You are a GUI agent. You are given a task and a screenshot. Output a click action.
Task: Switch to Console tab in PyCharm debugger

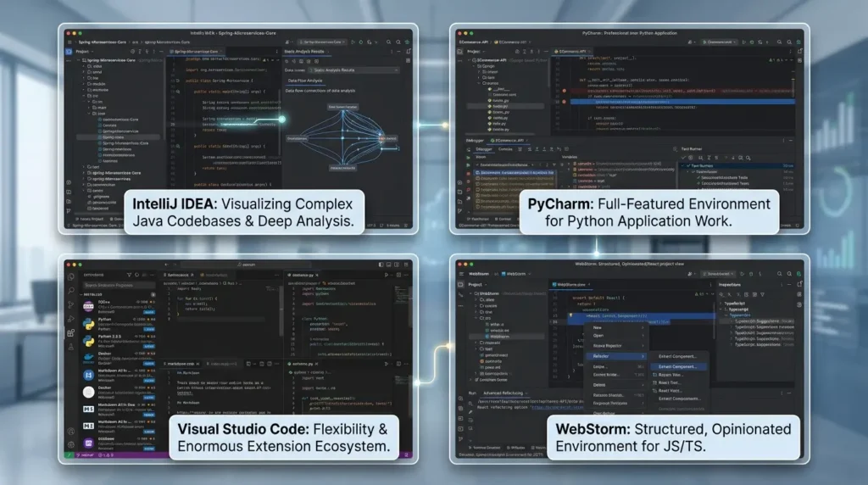[505, 149]
